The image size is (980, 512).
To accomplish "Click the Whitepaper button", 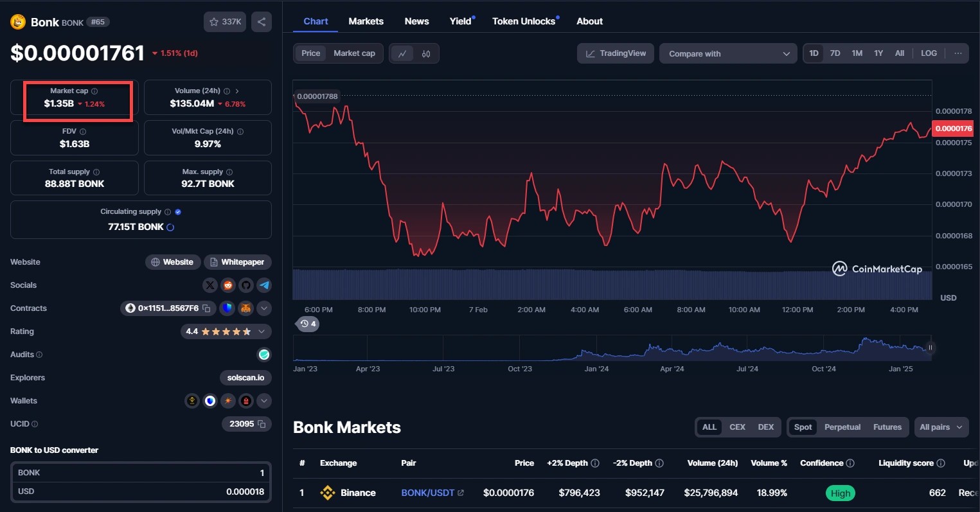I will pyautogui.click(x=237, y=262).
